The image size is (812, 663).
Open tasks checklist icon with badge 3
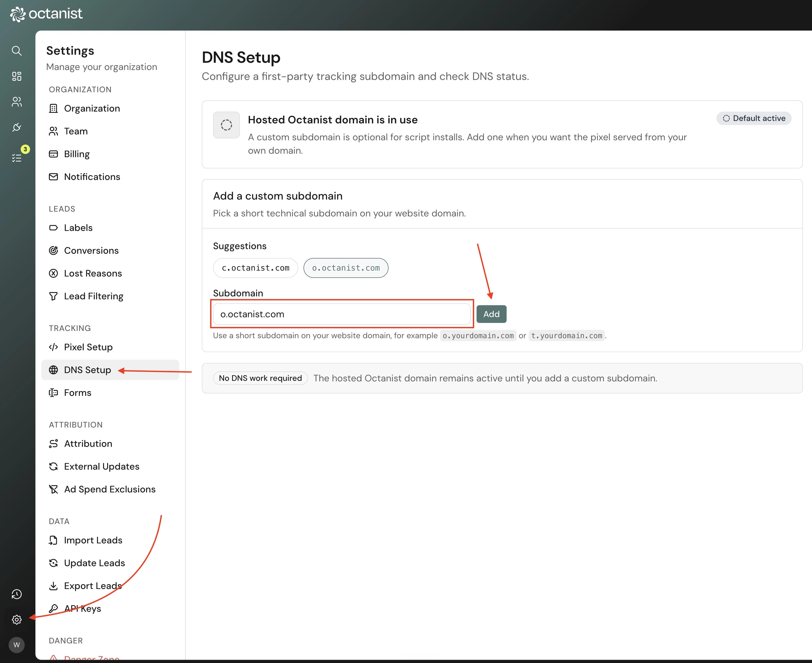coord(16,157)
